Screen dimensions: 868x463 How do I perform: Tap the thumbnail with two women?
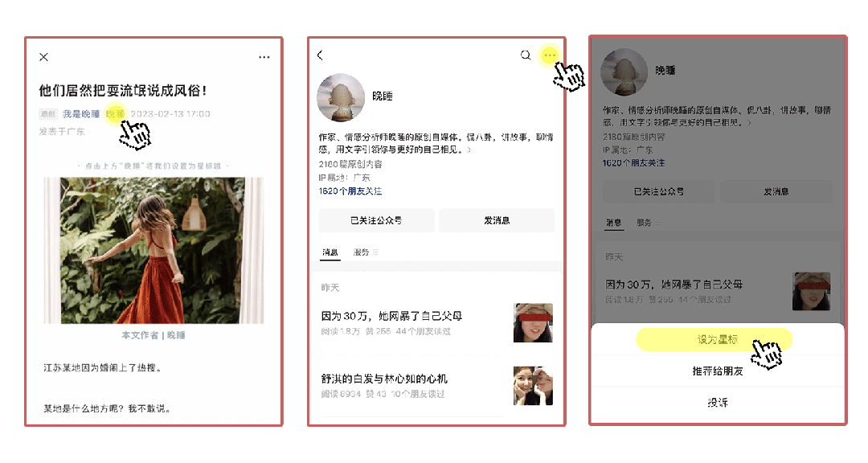click(x=533, y=386)
